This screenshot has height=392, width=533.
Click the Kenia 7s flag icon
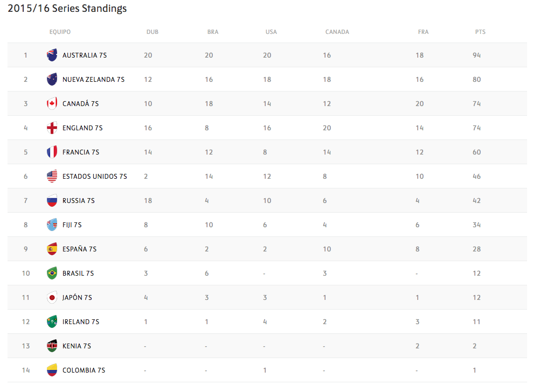pos(52,346)
